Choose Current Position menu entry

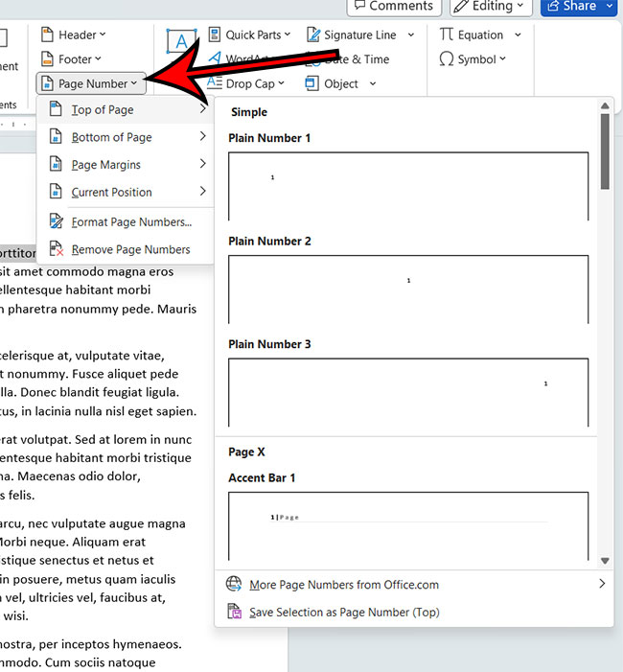click(126, 192)
